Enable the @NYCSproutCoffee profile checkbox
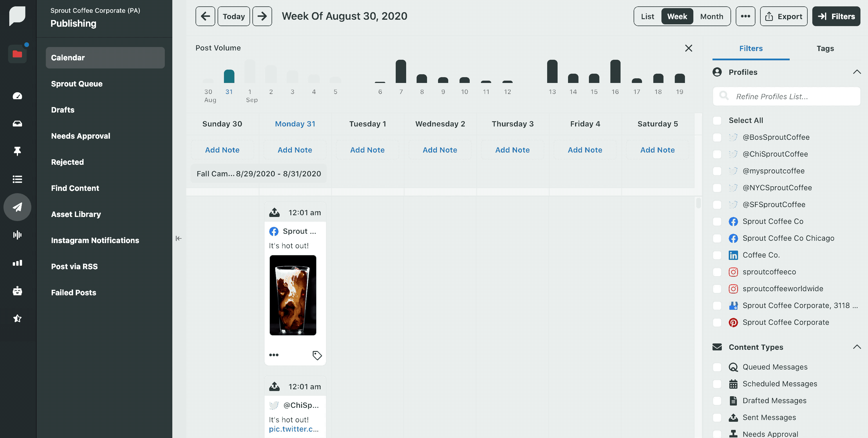 717,188
